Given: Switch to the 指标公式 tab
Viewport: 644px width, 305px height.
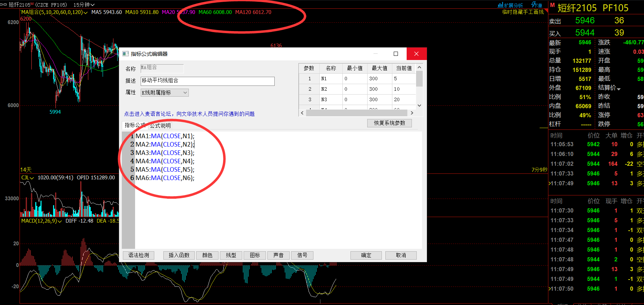Looking at the screenshot, I should pyautogui.click(x=134, y=125).
